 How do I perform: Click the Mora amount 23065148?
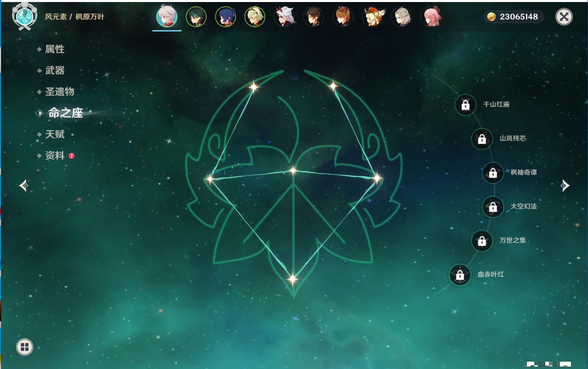coord(519,17)
